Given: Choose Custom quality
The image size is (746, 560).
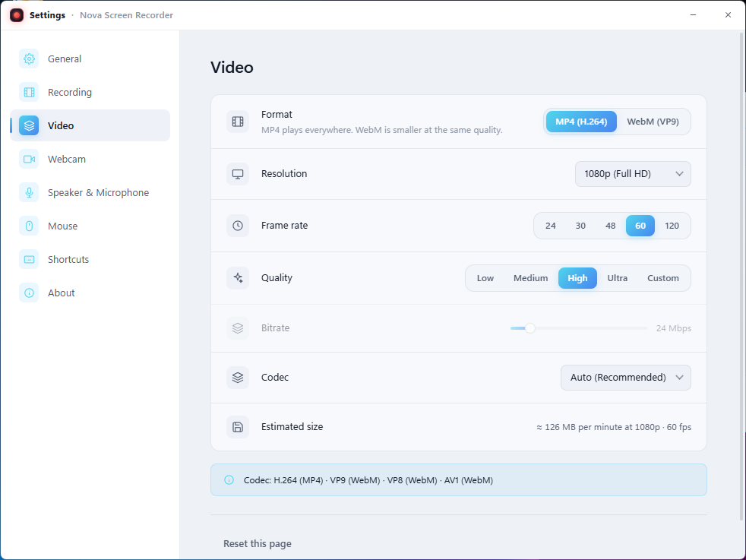Looking at the screenshot, I should (663, 278).
